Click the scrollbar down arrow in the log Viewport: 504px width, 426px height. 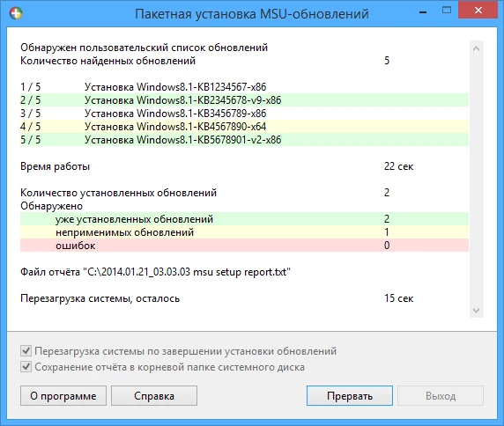coord(477,311)
